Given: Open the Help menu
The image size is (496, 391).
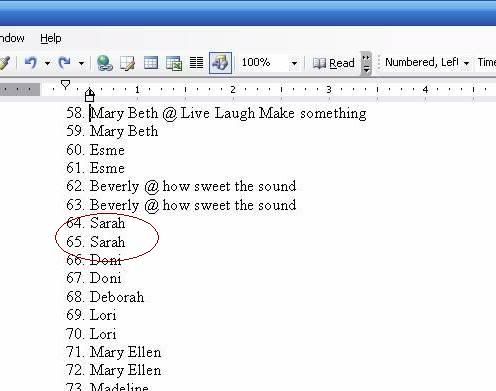Looking at the screenshot, I should click(51, 38).
